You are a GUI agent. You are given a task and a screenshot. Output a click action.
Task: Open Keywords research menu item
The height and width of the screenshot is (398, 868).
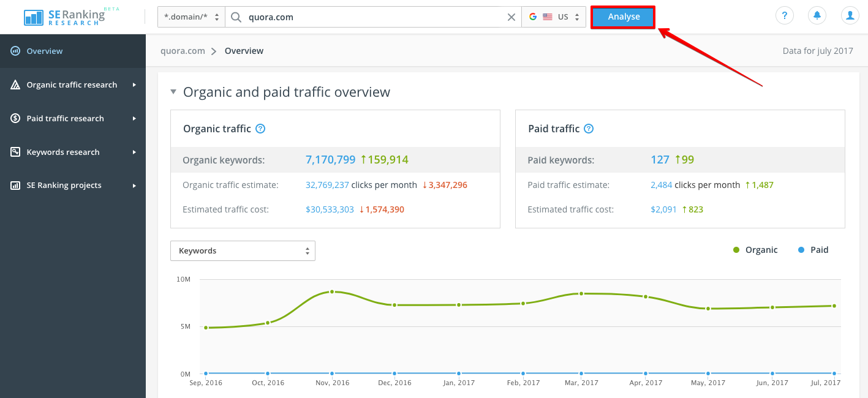tap(73, 152)
